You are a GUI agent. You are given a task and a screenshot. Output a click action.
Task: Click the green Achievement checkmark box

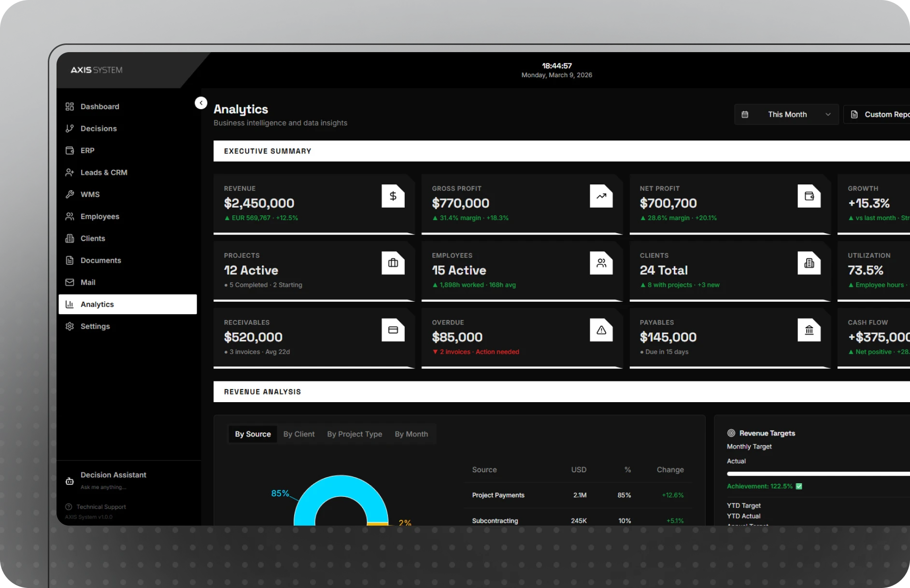[x=799, y=486]
